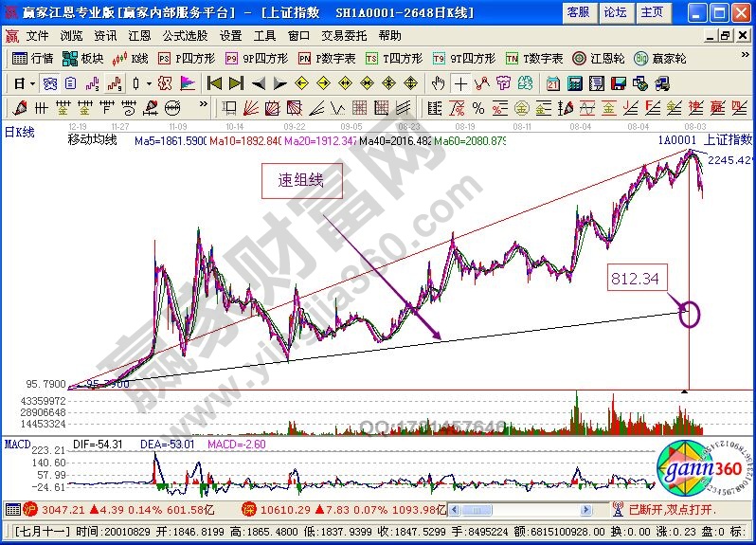
Task: Click the 主页 home button
Action: pyautogui.click(x=651, y=12)
